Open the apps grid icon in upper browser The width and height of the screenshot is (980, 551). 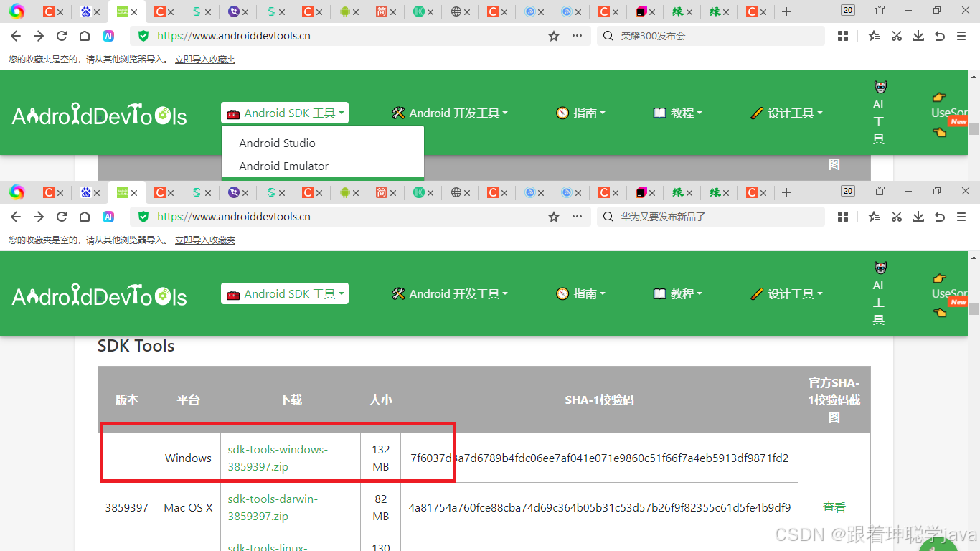tap(843, 36)
